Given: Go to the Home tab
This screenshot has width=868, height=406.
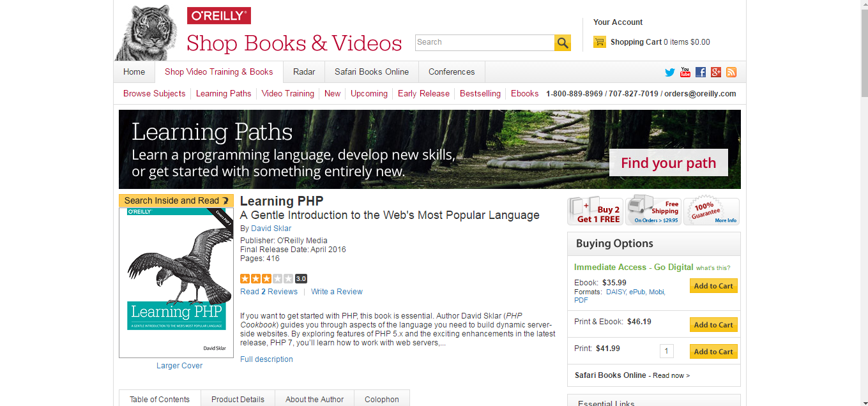Looking at the screenshot, I should [x=134, y=72].
